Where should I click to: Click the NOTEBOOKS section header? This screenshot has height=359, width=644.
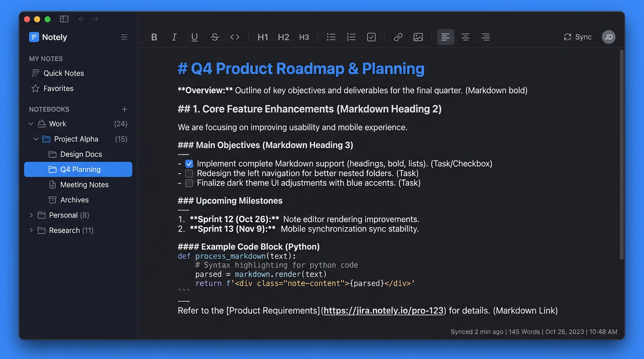pyautogui.click(x=49, y=109)
